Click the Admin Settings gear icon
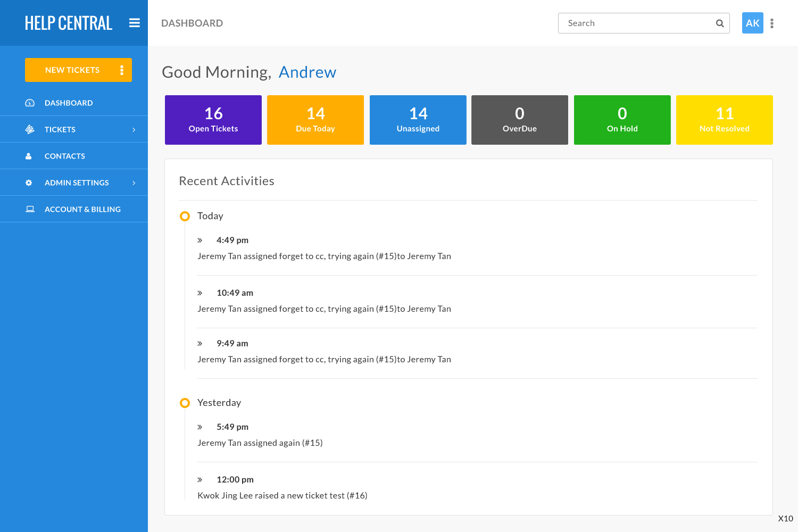Viewport: 798px width, 532px height. [x=29, y=182]
